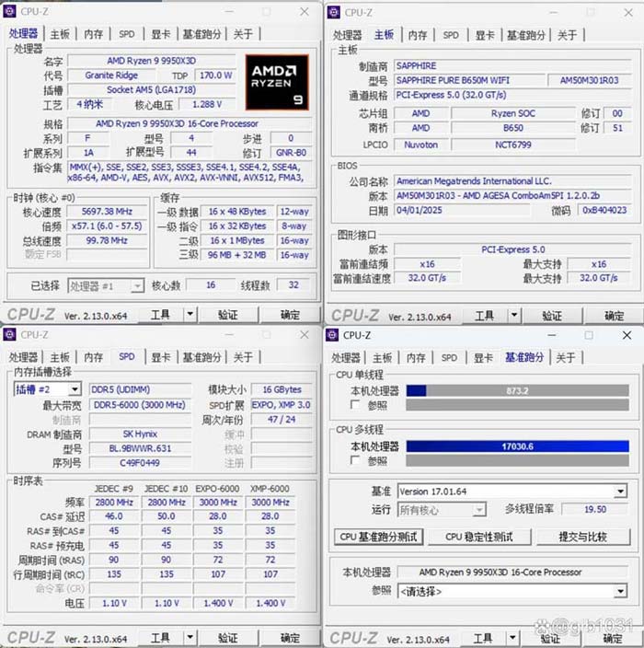The height and width of the screenshot is (648, 644).
Task: Expand 工具 arrow in SPD window
Action: click(190, 638)
